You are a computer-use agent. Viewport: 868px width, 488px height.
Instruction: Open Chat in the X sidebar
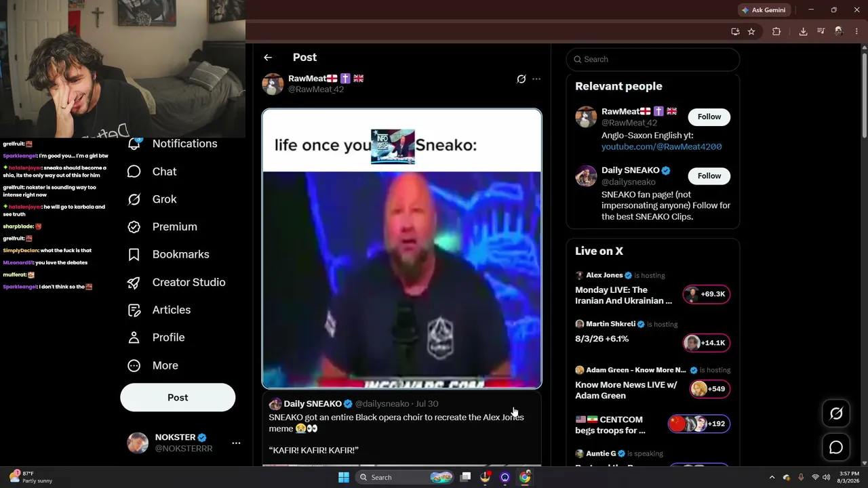tap(152, 171)
